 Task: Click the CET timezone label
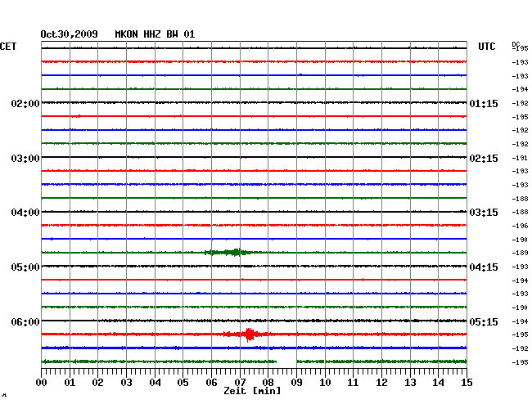[8, 47]
